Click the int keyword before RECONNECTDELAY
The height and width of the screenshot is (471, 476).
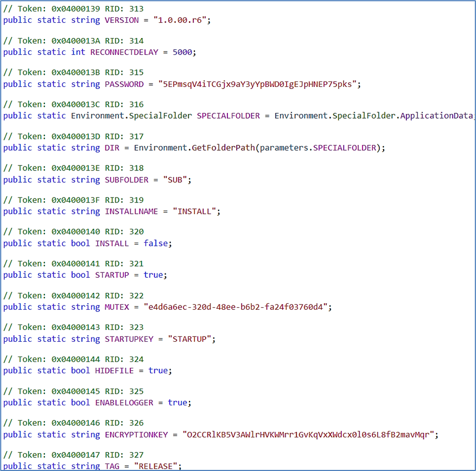(78, 52)
